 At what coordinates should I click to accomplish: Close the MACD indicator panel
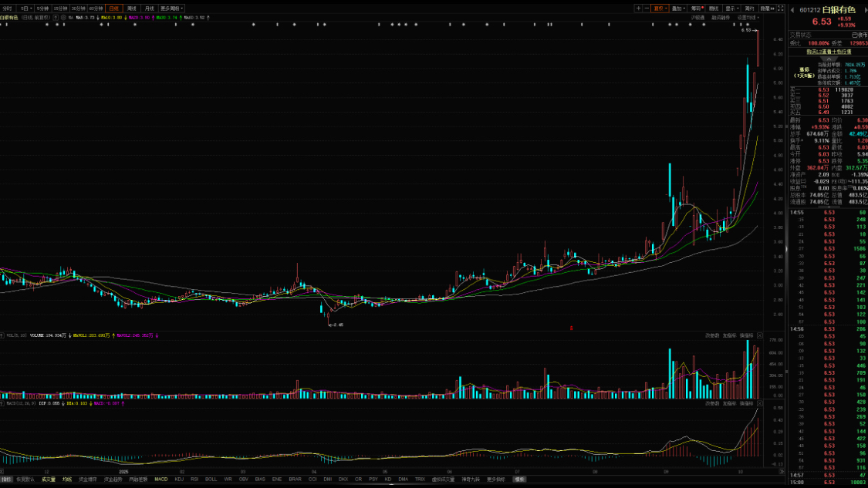[759, 404]
